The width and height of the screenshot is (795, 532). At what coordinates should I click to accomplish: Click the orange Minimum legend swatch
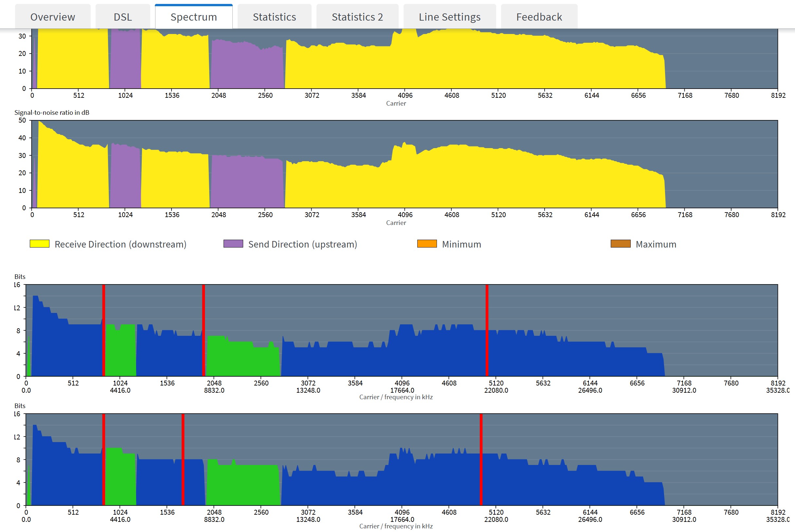[426, 244]
